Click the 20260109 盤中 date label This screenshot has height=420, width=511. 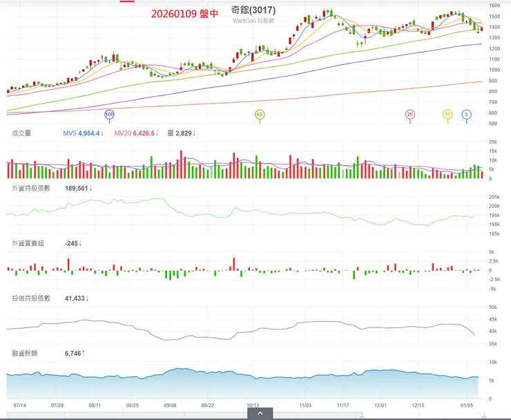point(184,12)
